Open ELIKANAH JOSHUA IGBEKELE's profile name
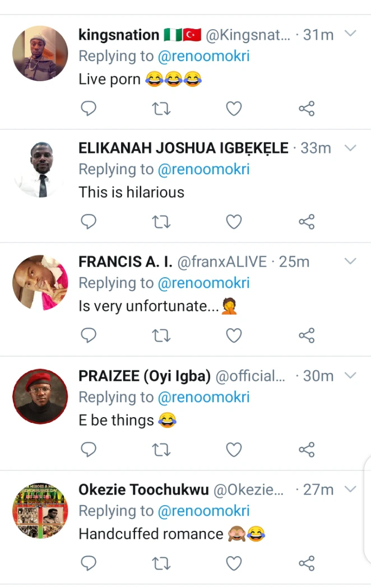This screenshot has height=588, width=371. pyautogui.click(x=183, y=148)
